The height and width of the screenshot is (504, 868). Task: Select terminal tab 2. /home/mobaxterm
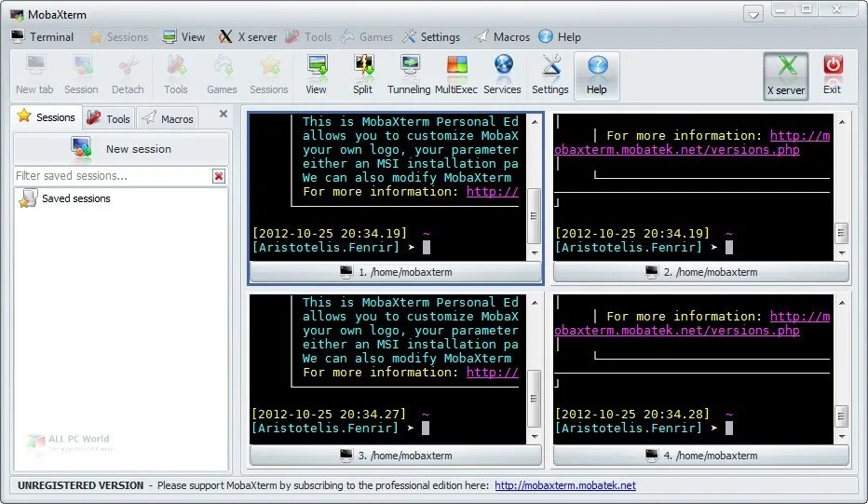(700, 272)
